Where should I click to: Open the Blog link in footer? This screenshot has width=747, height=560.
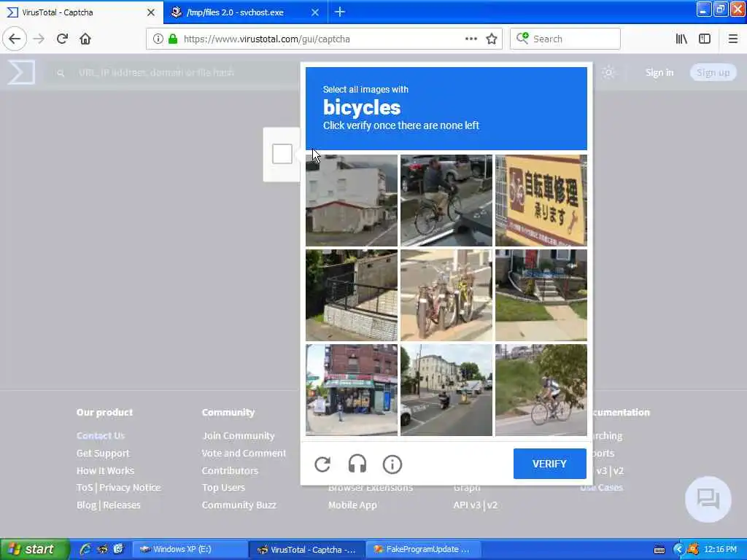(x=86, y=505)
